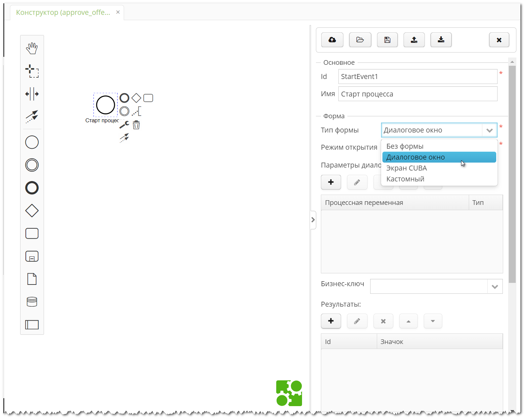Activate the create/remove space tool
Screen dimensions: 524x420
[32, 94]
